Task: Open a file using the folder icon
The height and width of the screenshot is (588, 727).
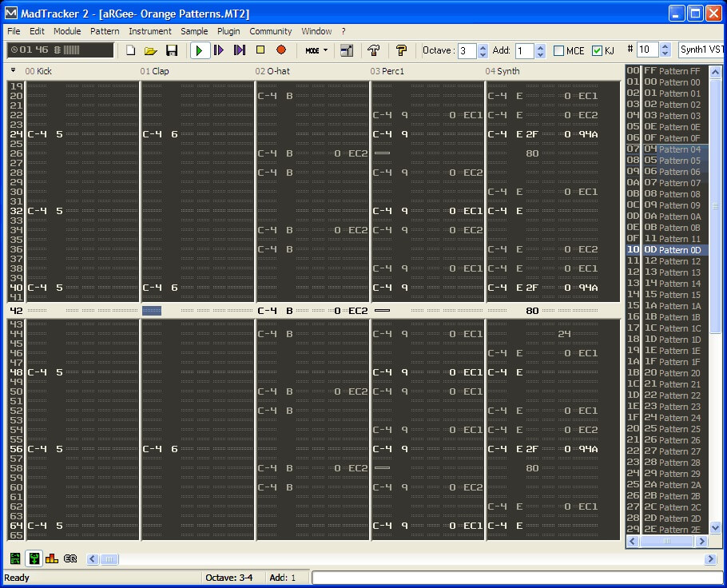Action: point(151,50)
